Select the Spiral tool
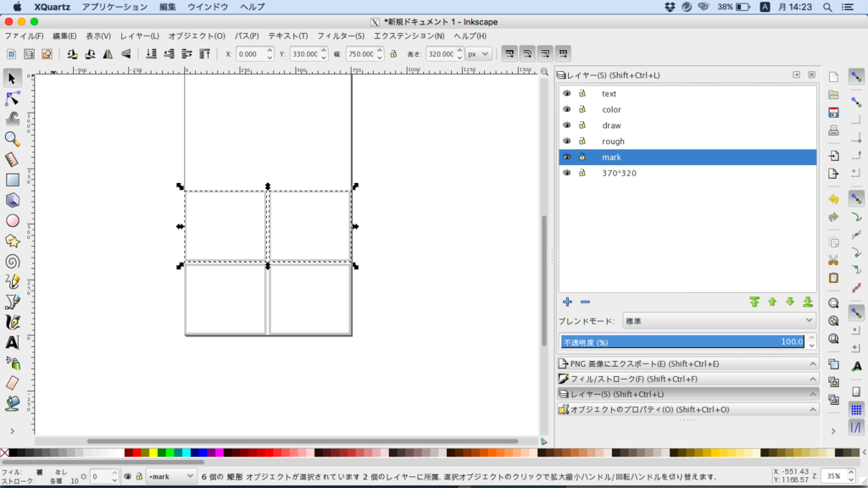The image size is (868, 488). point(12,261)
